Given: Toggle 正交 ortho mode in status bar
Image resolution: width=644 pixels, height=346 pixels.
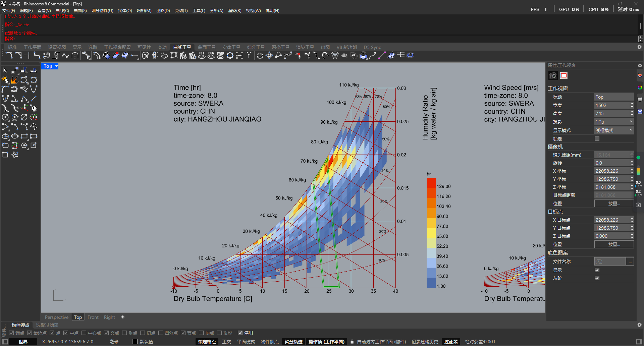Looking at the screenshot, I should click(226, 342).
